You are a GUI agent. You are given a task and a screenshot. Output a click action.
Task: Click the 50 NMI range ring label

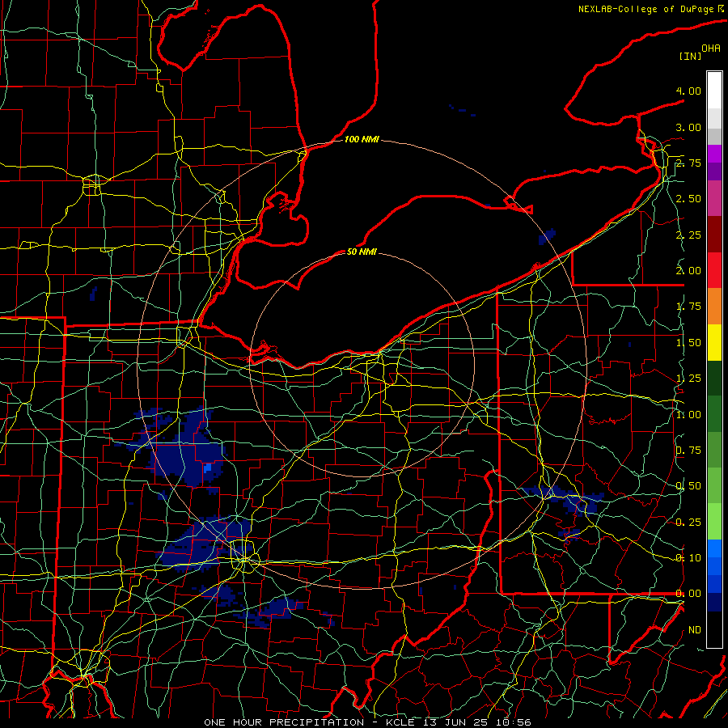tap(362, 252)
